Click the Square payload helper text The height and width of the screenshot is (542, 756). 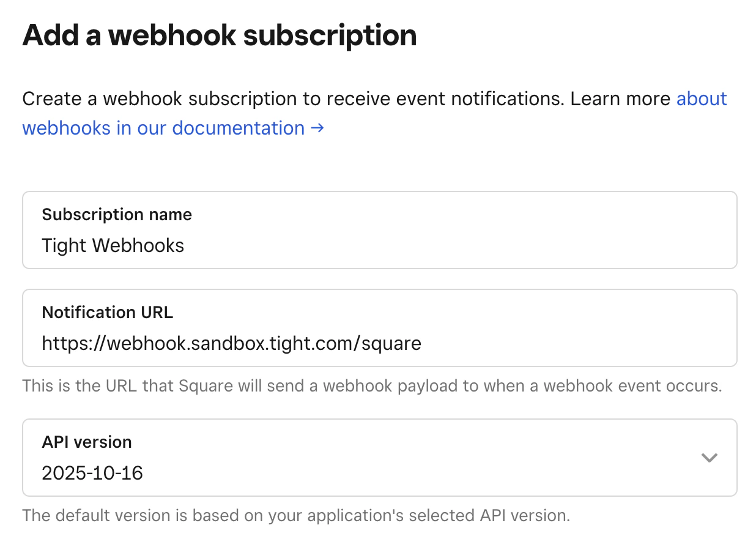tap(372, 386)
